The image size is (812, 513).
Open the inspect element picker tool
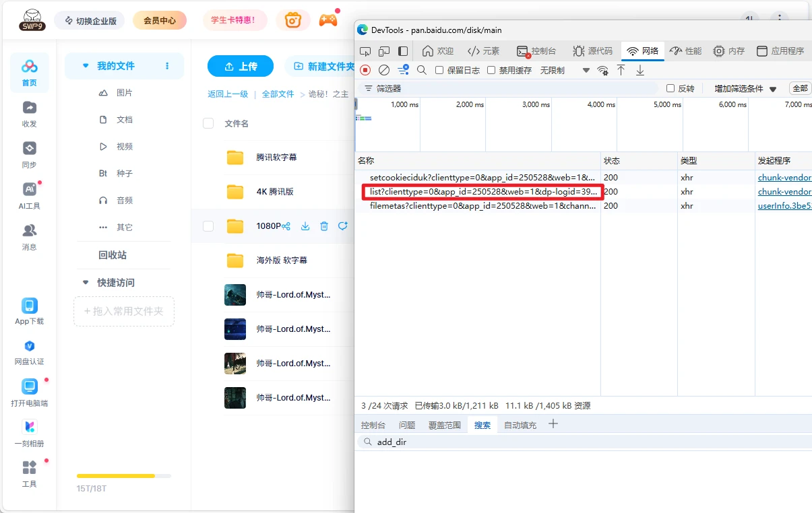(x=365, y=51)
